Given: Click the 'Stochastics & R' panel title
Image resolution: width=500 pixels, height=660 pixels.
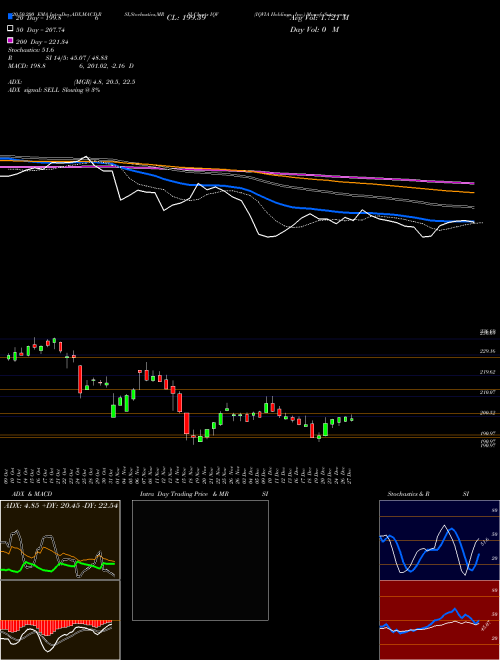Looking at the screenshot, I should pos(408,494).
